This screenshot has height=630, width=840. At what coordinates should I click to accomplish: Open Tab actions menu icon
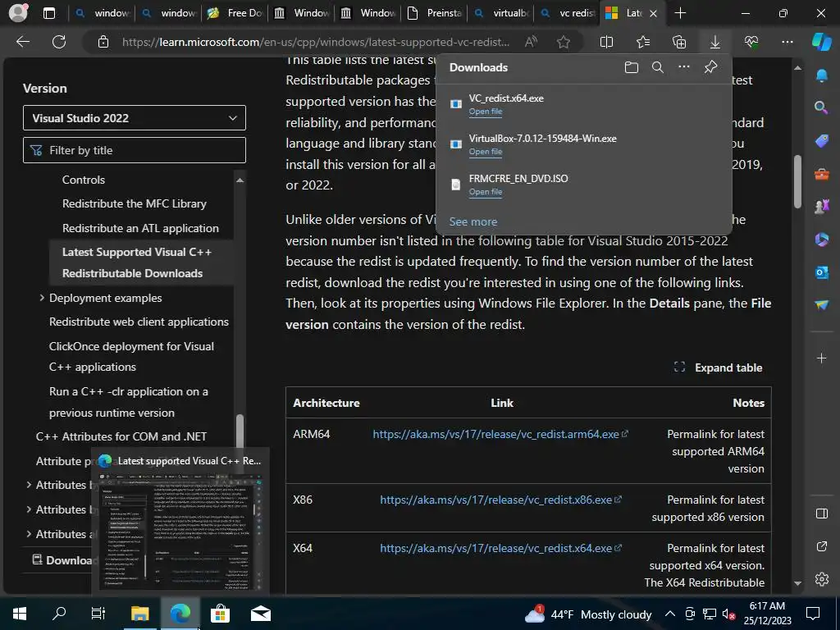click(x=48, y=13)
